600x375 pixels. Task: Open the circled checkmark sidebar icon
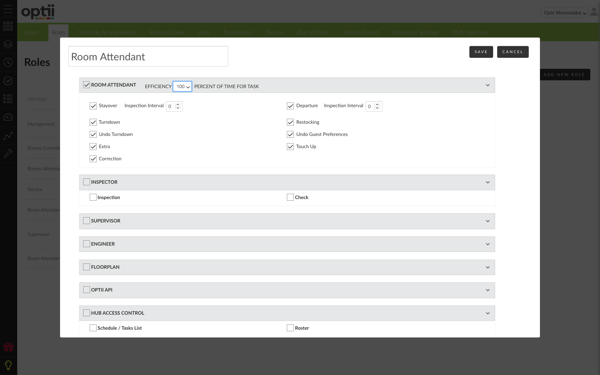point(8,80)
